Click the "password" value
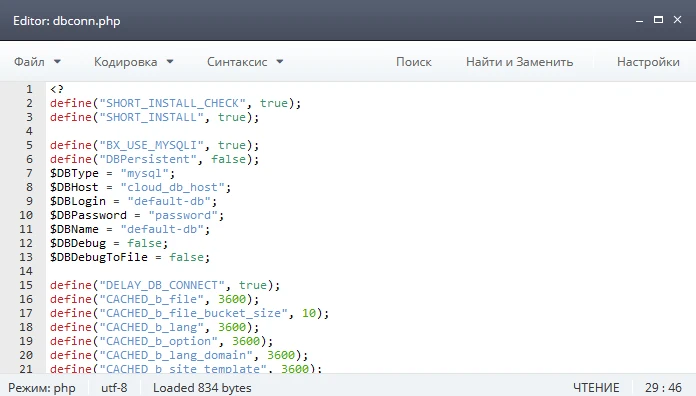 (x=183, y=215)
